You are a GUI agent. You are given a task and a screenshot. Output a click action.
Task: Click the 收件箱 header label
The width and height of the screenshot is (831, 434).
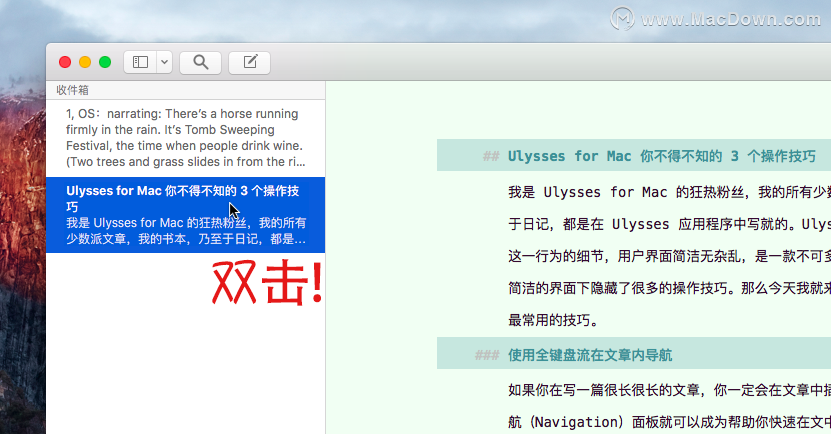click(x=73, y=90)
